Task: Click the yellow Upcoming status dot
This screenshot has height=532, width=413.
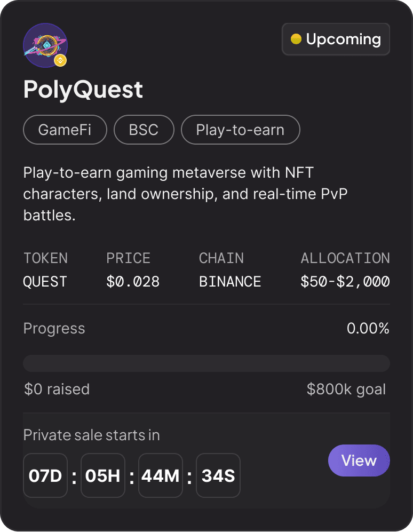Action: tap(296, 39)
